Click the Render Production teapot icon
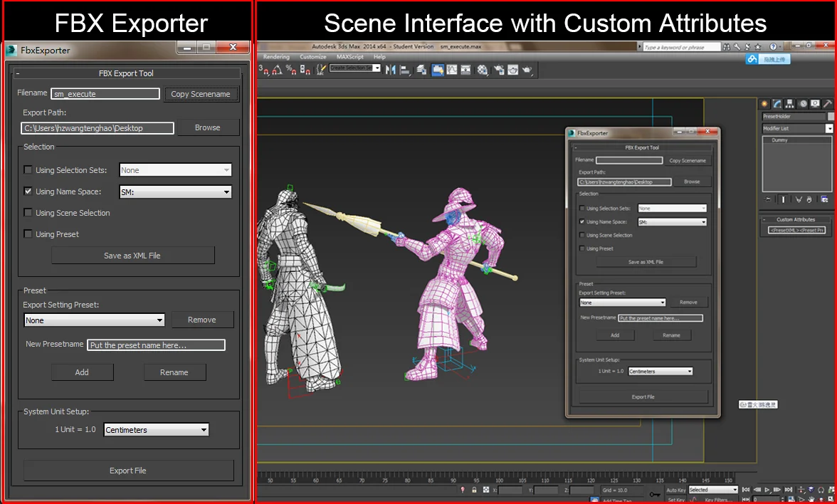This screenshot has width=837, height=504. click(x=527, y=70)
